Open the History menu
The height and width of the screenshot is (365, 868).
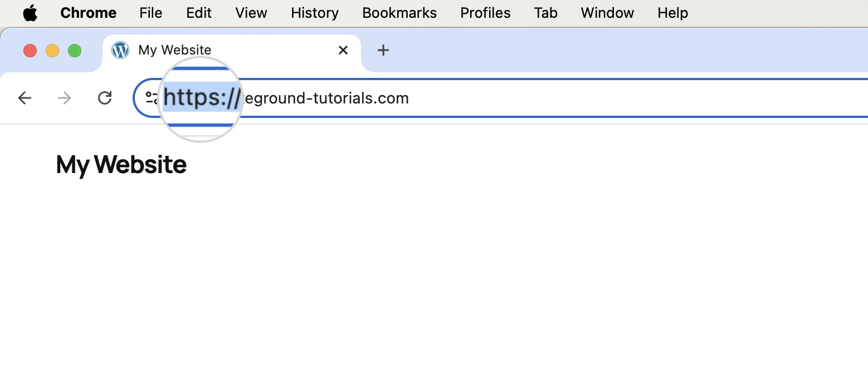[315, 13]
